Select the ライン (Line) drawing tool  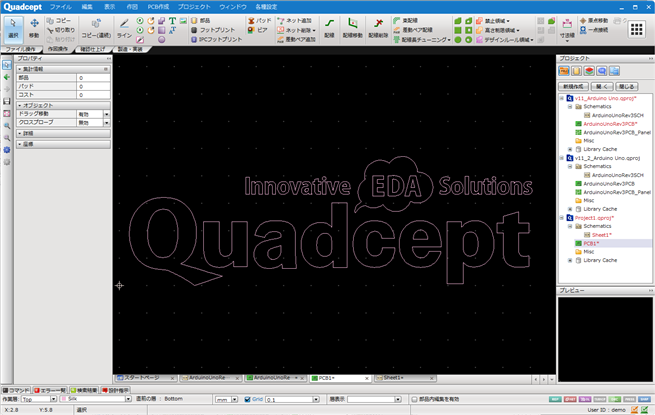coord(124,28)
